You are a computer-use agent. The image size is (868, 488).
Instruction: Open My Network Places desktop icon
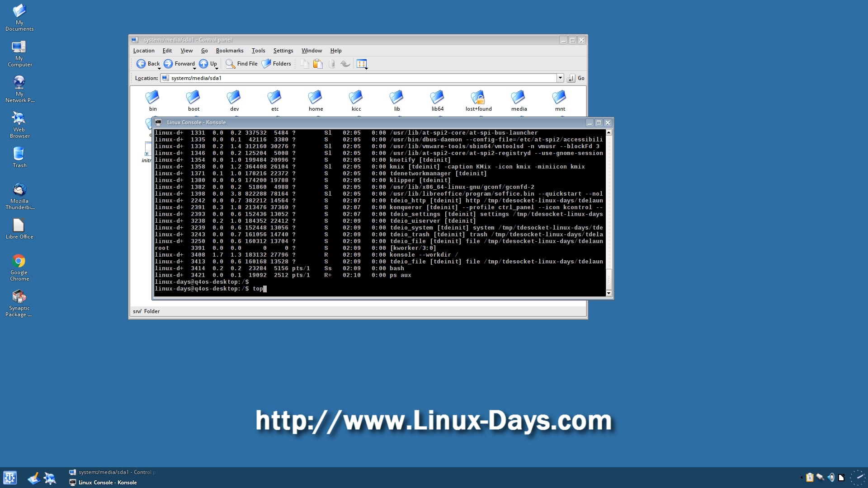(19, 89)
